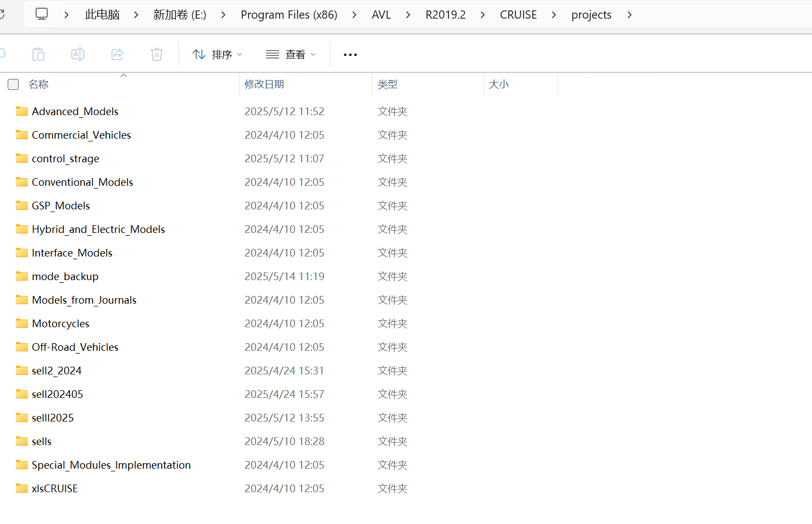This screenshot has height=524, width=812.
Task: Click the paste clipboard toolbar icon
Action: click(x=38, y=54)
